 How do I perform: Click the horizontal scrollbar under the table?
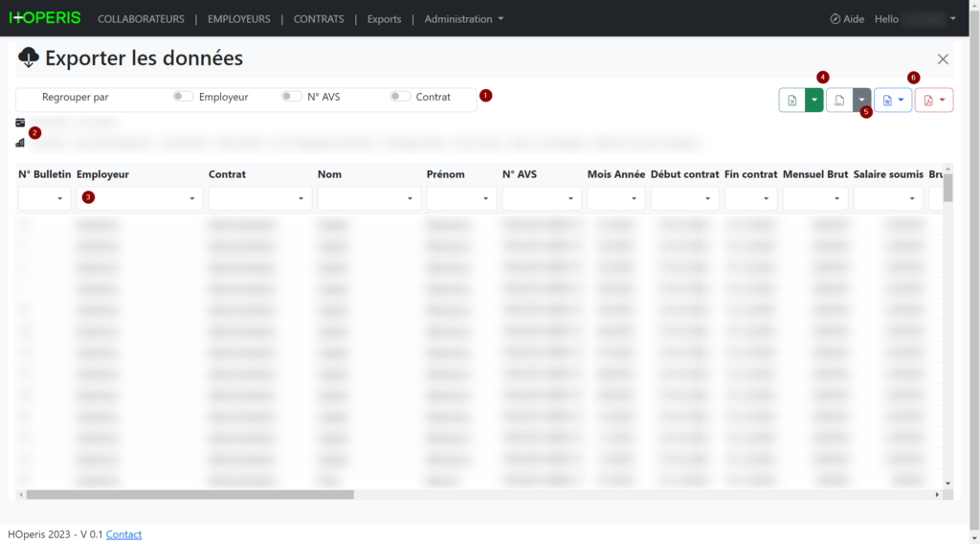pyautogui.click(x=189, y=495)
